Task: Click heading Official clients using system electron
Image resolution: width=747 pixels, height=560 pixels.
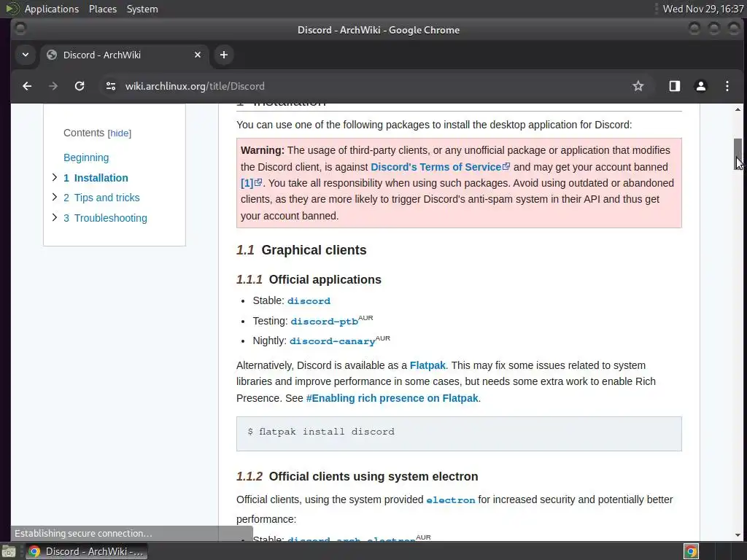Action: pos(373,477)
